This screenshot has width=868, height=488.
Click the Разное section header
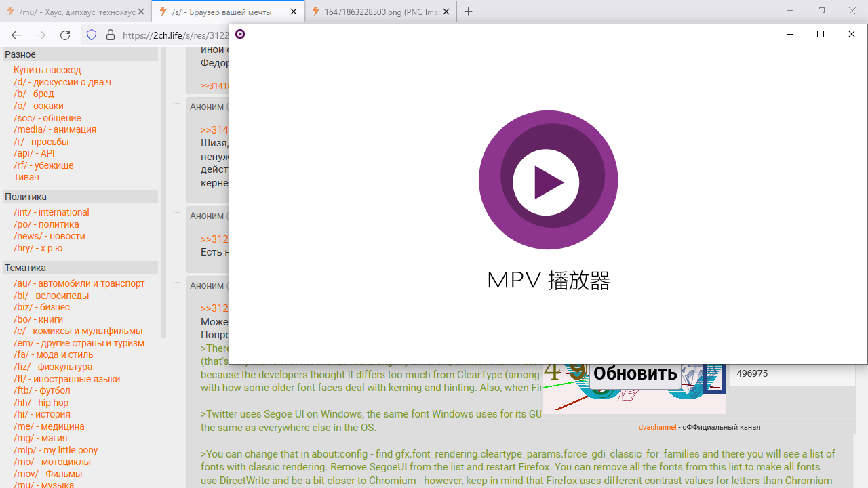click(x=80, y=54)
